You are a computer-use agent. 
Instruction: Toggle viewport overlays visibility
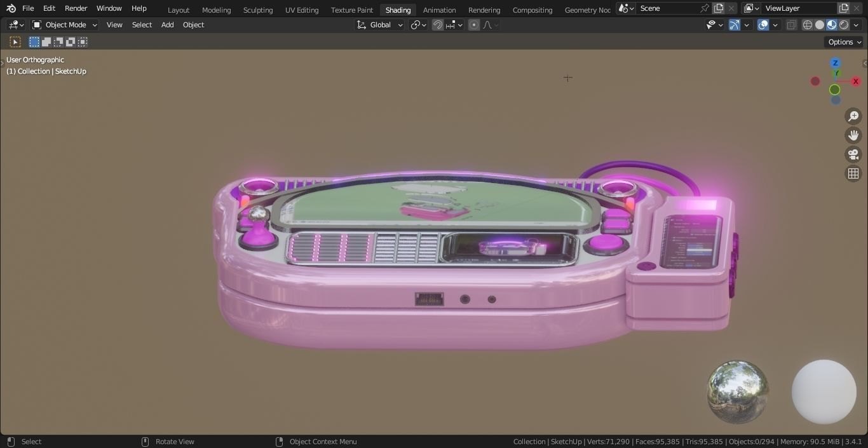[762, 25]
